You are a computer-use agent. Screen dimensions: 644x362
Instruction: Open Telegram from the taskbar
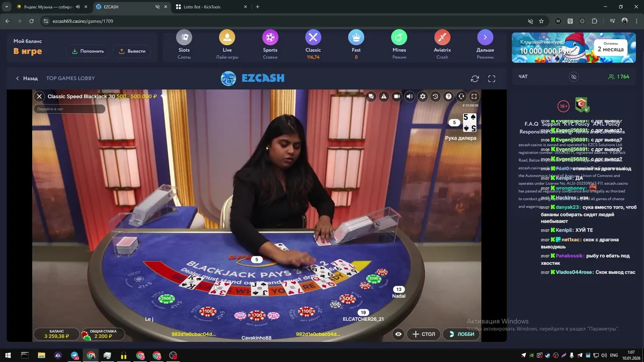74,355
